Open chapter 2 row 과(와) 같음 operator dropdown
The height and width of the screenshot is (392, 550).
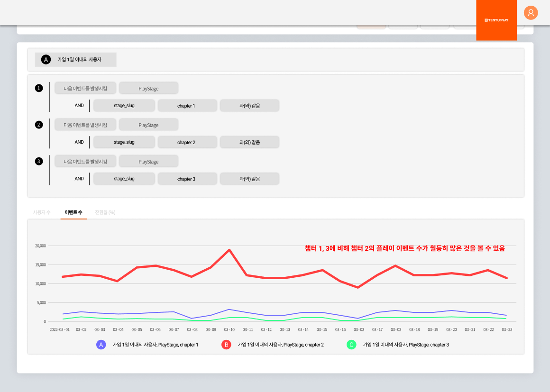(x=249, y=142)
